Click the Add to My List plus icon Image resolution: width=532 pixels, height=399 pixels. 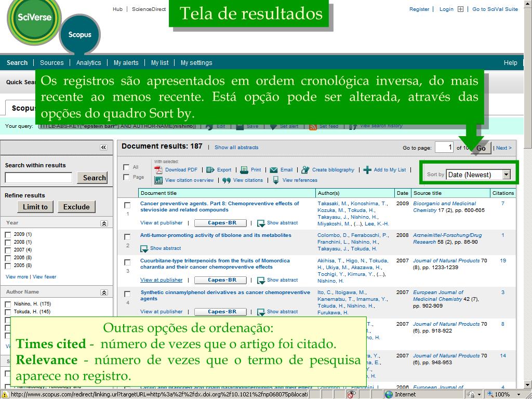(367, 170)
